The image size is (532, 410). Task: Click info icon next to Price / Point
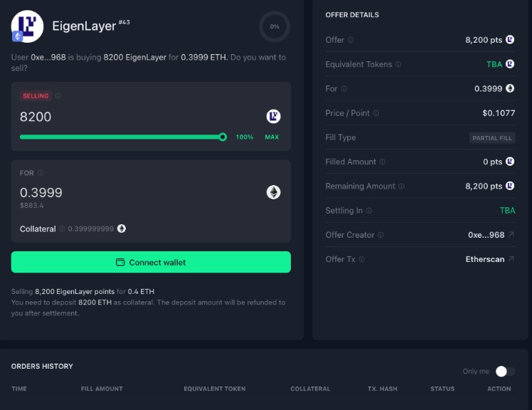click(376, 113)
